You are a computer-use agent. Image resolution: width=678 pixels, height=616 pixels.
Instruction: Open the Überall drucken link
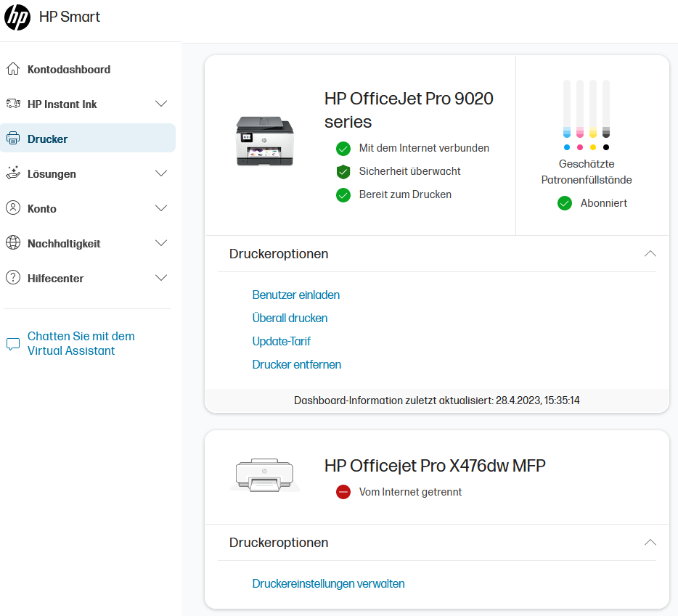tap(290, 318)
